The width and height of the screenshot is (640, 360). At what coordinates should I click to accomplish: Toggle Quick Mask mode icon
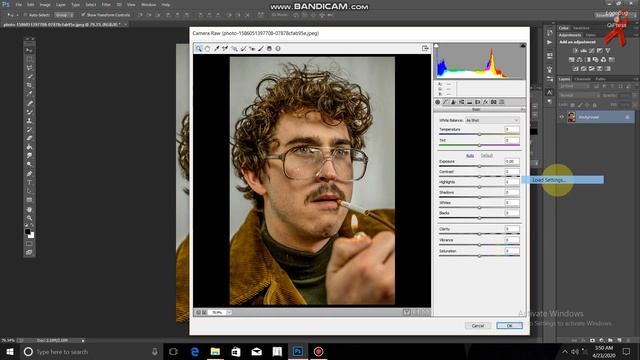click(29, 244)
